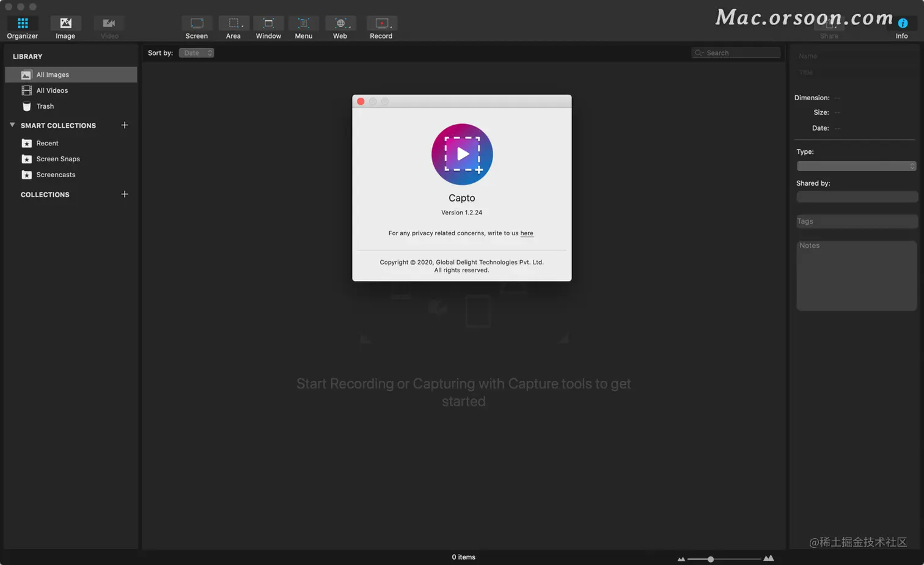Open the Web capture tool
The image size is (924, 565).
pyautogui.click(x=340, y=27)
